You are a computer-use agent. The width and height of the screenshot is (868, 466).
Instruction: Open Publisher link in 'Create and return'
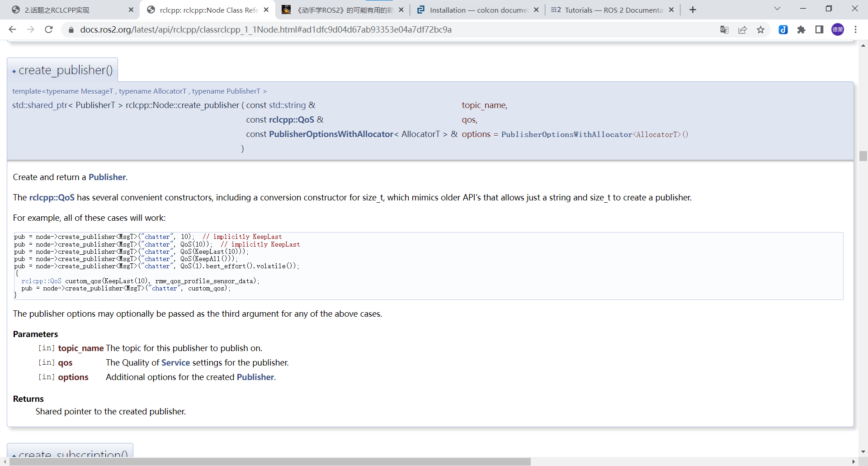[107, 177]
